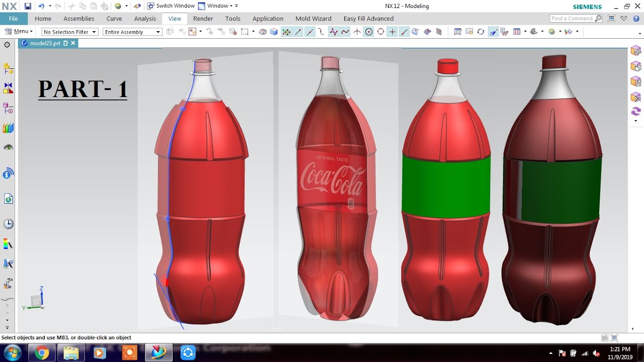
Task: Open the History clock sidebar icon
Action: point(8,224)
